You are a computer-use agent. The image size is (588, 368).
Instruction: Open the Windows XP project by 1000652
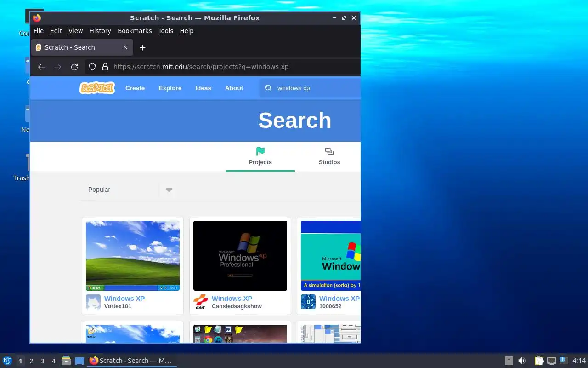point(339,299)
